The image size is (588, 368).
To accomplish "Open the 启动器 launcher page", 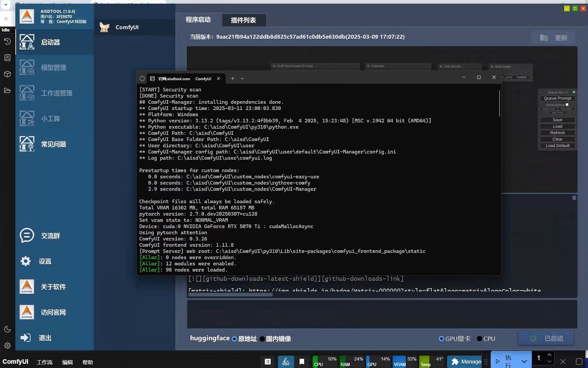I will click(x=55, y=42).
